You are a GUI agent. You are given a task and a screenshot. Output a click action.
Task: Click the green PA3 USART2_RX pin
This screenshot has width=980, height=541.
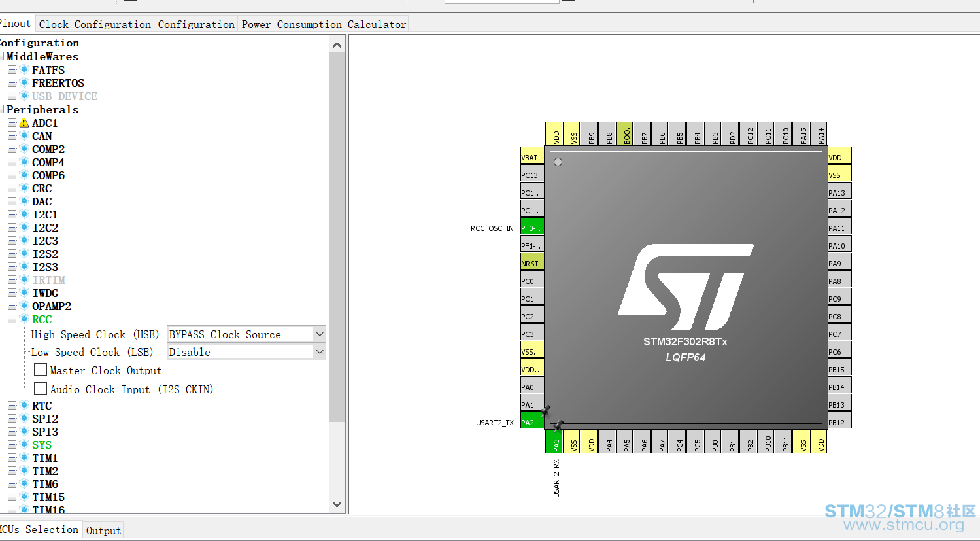pos(554,442)
